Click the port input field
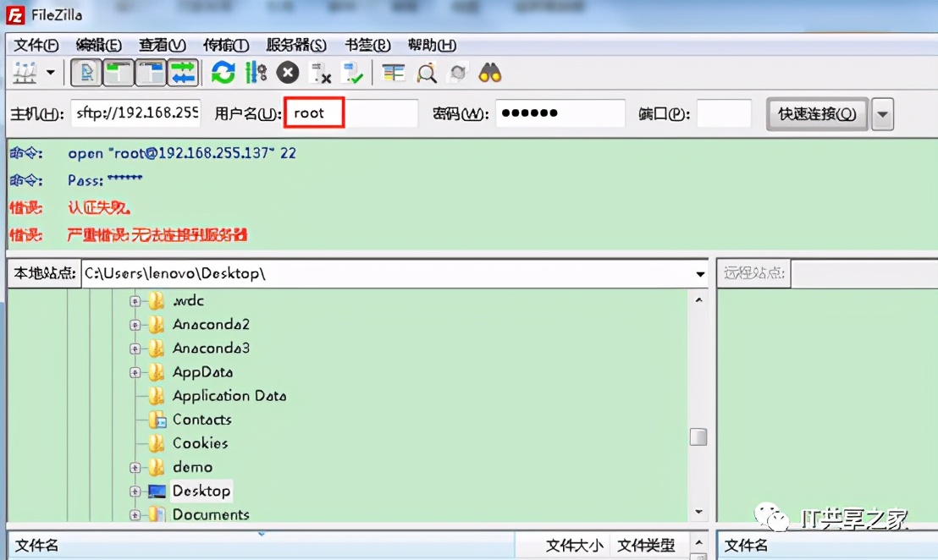Image resolution: width=938 pixels, height=560 pixels. [x=724, y=113]
